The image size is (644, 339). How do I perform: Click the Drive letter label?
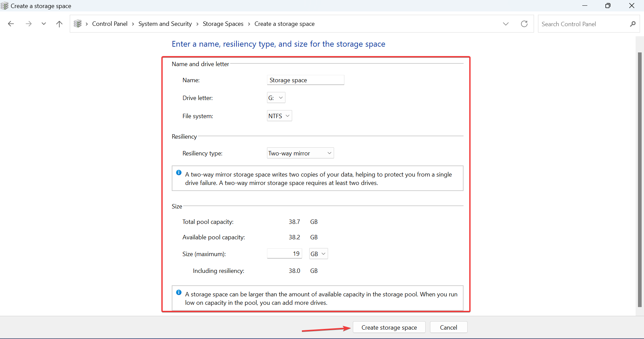coord(198,98)
